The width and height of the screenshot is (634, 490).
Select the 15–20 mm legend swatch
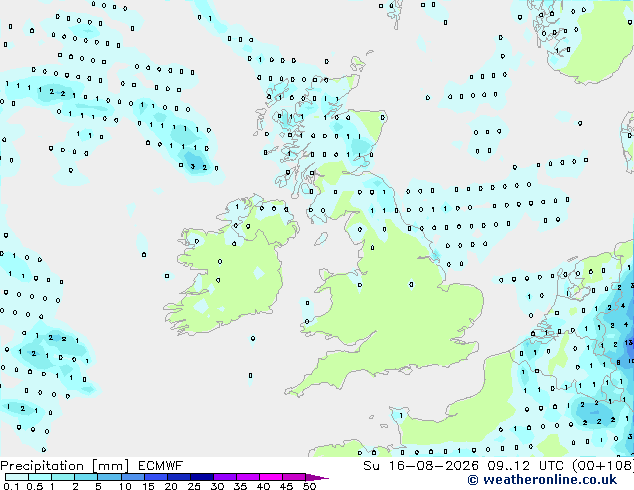click(156, 477)
